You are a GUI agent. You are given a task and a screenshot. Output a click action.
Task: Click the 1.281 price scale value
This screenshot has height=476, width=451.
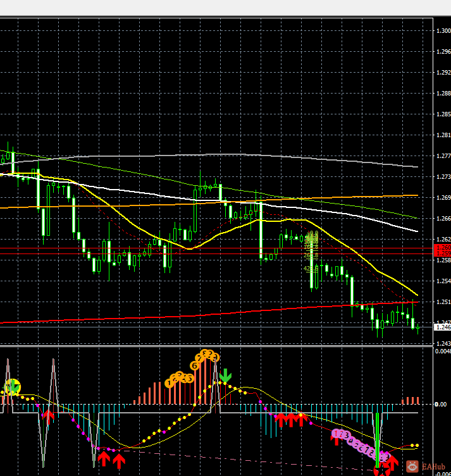pos(443,135)
